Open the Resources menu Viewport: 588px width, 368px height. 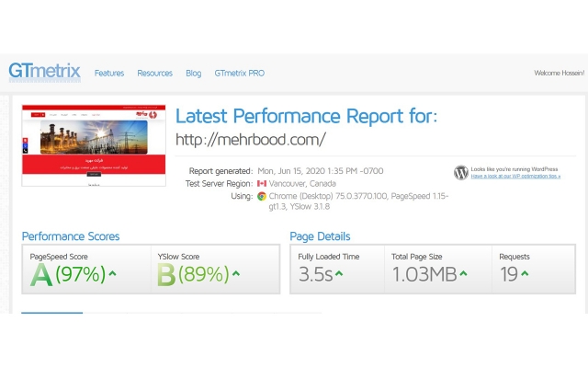click(155, 74)
